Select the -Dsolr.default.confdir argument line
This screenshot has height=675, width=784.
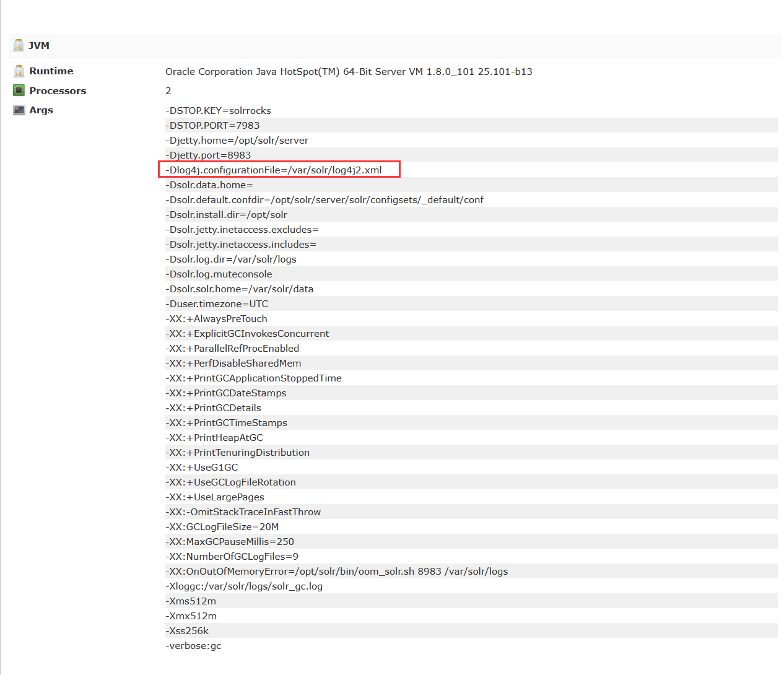[x=324, y=200]
